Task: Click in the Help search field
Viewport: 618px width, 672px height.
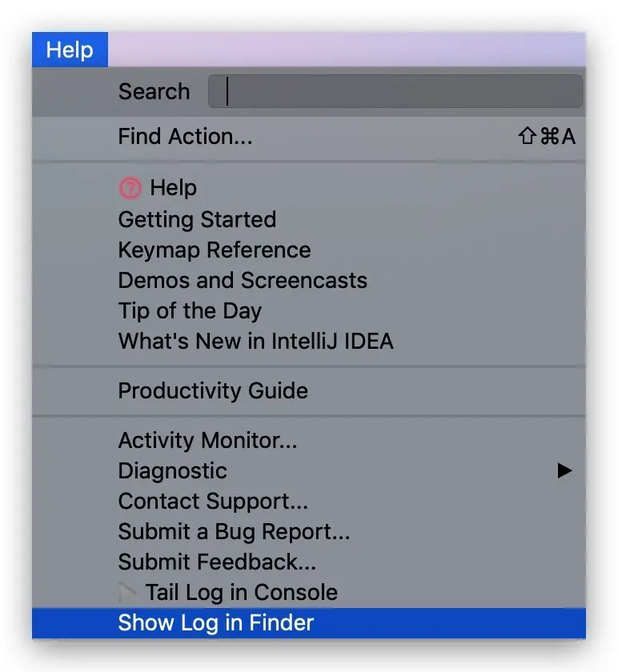Action: point(395,92)
